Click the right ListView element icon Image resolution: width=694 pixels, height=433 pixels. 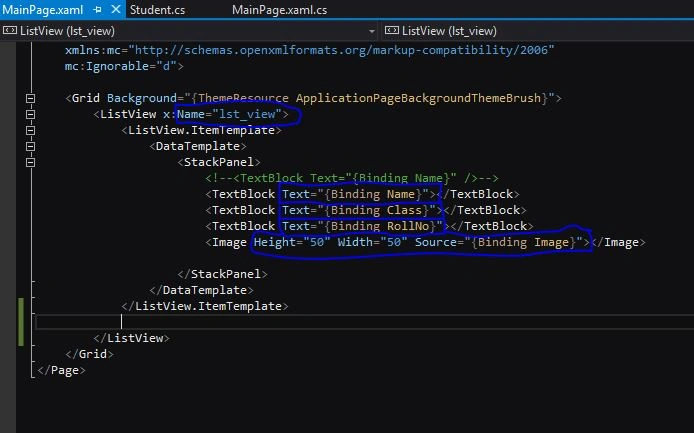(x=392, y=31)
